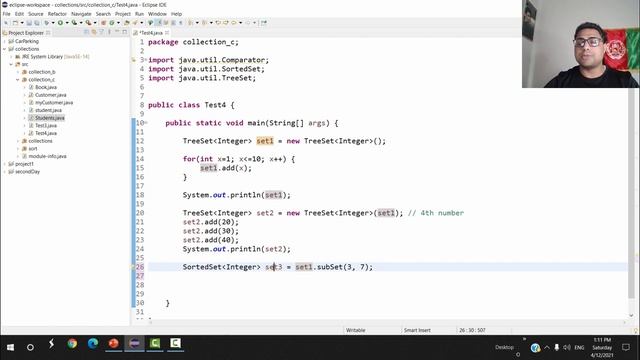
Task: Open the Navigate menu
Action: coord(81,14)
